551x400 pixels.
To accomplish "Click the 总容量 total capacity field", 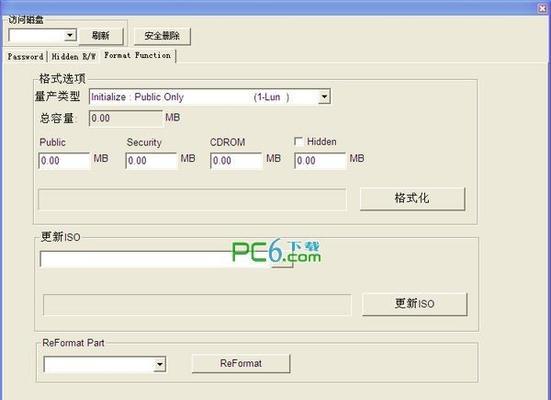I will 125,118.
